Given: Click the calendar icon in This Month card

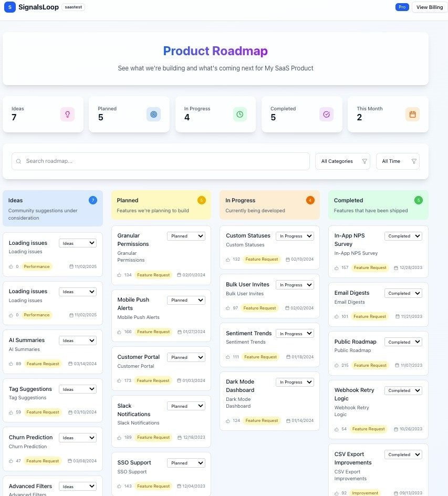Looking at the screenshot, I should (412, 114).
